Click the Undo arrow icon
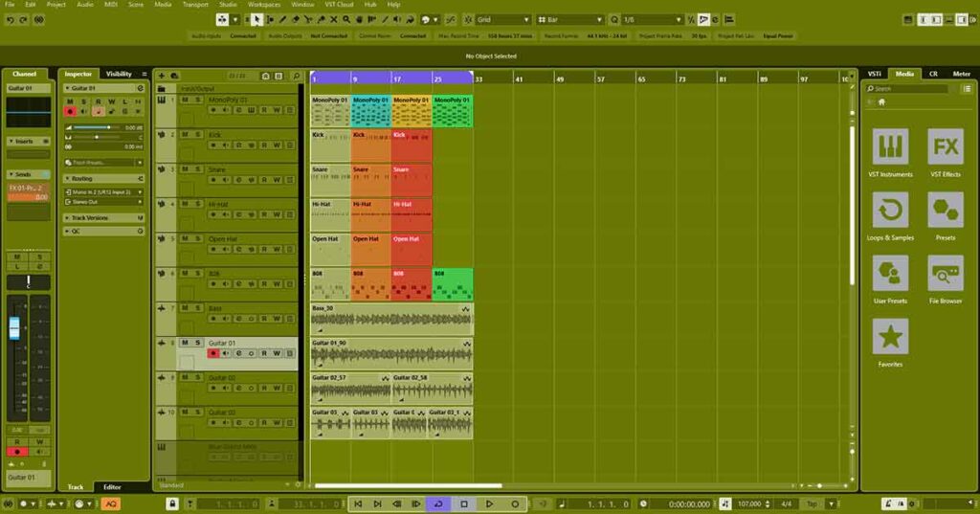Viewport: 980px width, 514px height. coord(10,20)
